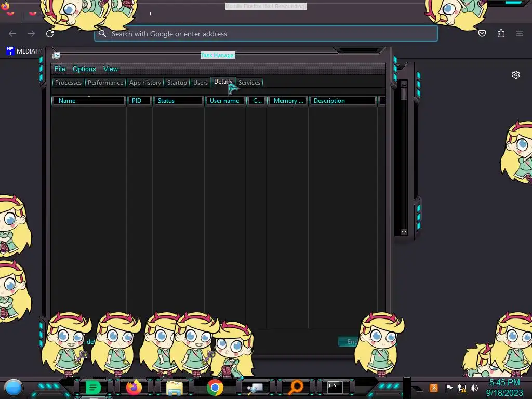Open the monitor utility taskbar icon
532x399 pixels.
pyautogui.click(x=255, y=388)
